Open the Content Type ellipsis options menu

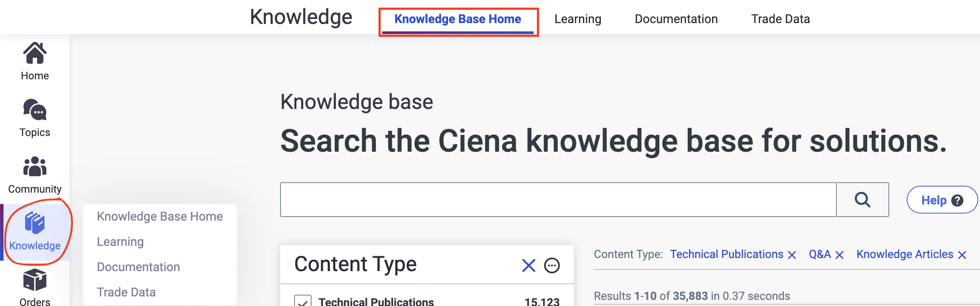pos(552,265)
